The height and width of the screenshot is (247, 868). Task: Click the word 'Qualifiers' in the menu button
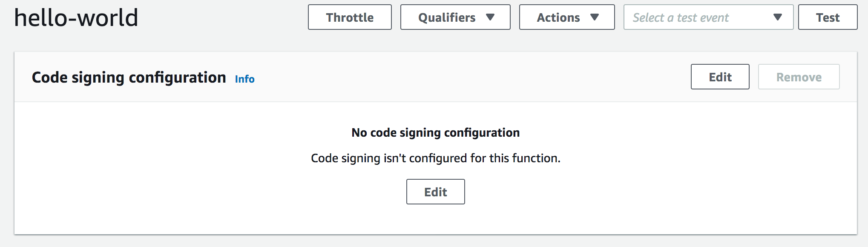[447, 18]
